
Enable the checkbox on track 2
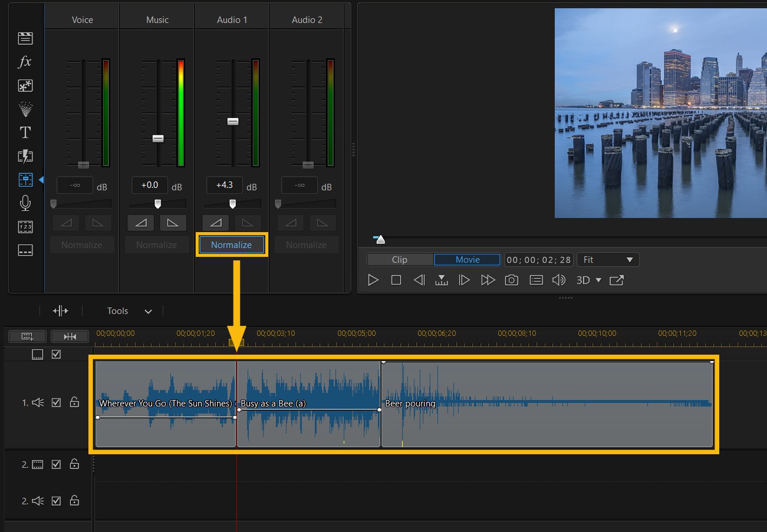click(56, 464)
